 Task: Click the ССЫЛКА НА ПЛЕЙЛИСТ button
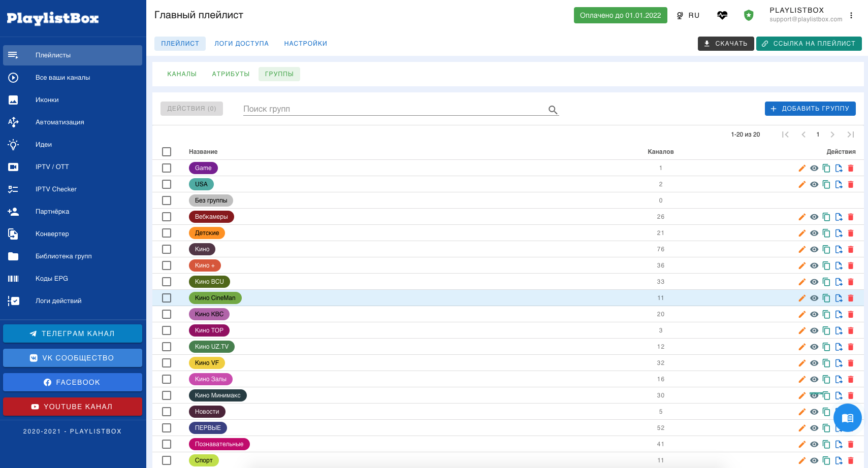809,44
